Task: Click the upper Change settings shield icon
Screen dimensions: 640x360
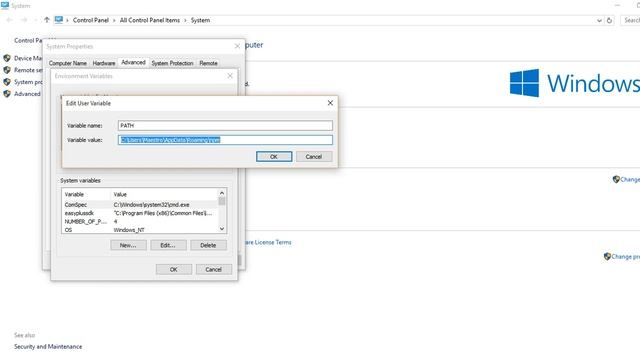Action: (616, 179)
